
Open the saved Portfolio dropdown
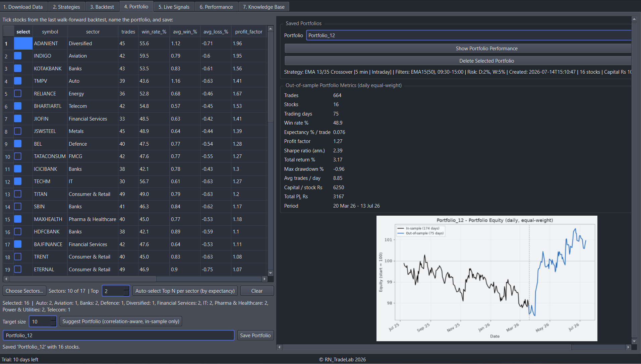click(469, 35)
